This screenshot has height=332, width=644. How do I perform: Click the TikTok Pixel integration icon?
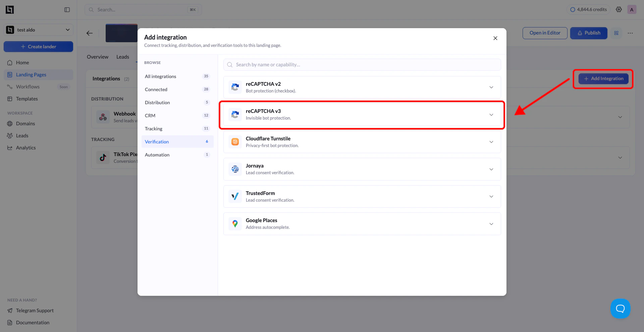pyautogui.click(x=103, y=157)
